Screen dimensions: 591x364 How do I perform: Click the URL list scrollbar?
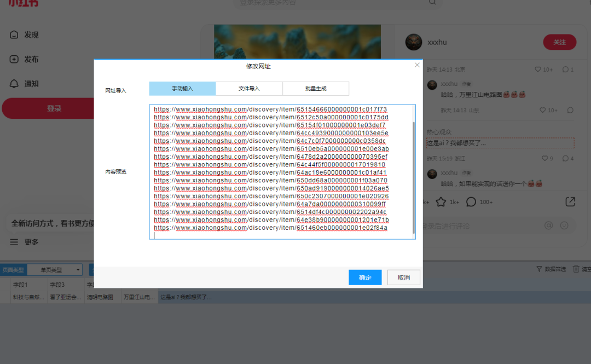[x=414, y=177]
